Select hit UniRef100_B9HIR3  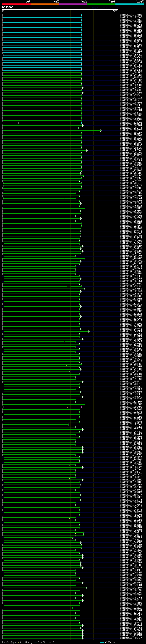coord(131,208)
